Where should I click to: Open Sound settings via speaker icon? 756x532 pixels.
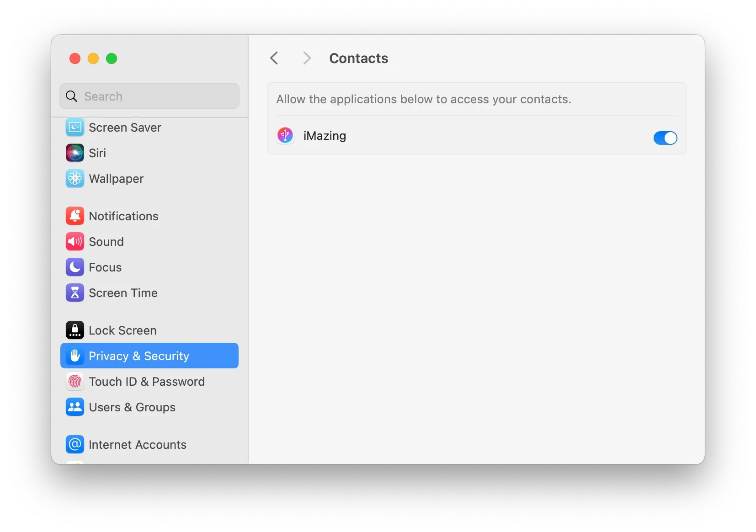coord(75,241)
